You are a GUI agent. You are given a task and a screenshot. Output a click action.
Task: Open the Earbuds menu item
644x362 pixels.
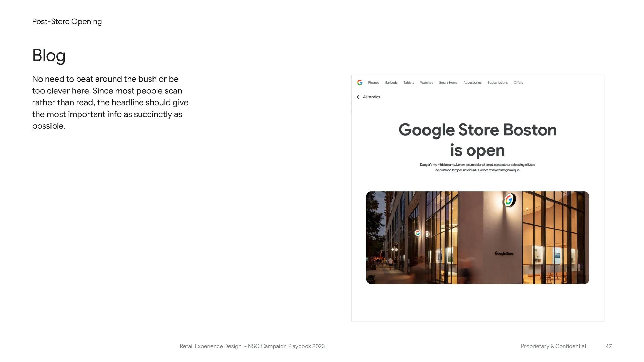click(x=391, y=83)
